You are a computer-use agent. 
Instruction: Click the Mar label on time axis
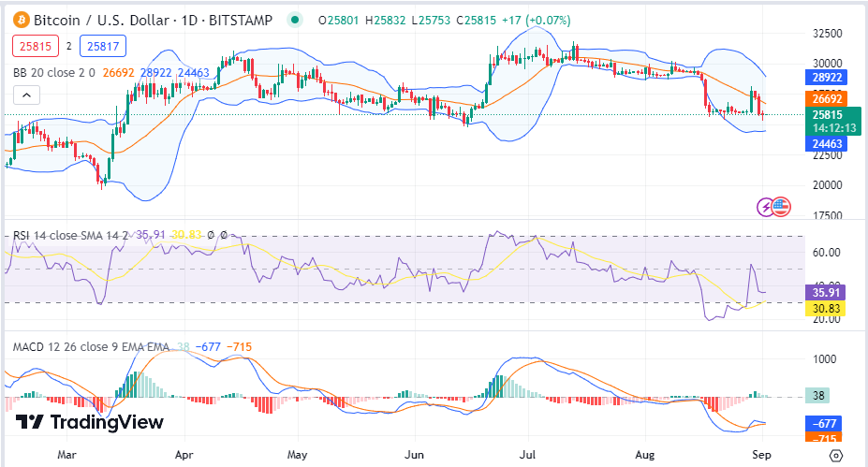(66, 455)
